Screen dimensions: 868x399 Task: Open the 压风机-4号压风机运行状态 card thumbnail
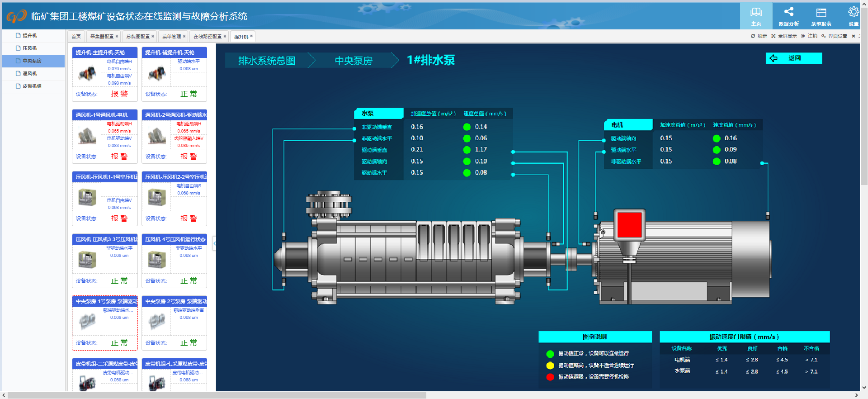157,260
